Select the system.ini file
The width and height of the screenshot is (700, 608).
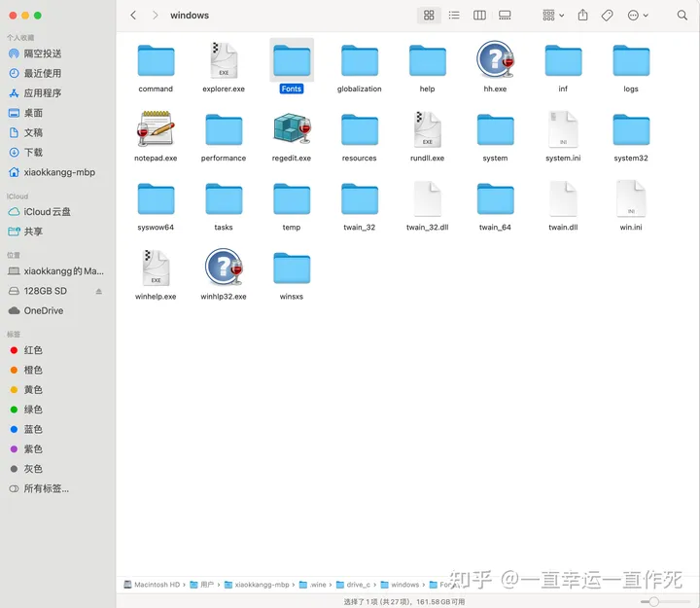pos(563,130)
